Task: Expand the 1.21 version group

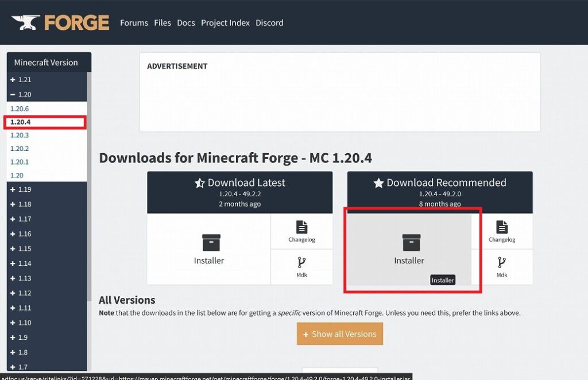Action: pos(13,80)
